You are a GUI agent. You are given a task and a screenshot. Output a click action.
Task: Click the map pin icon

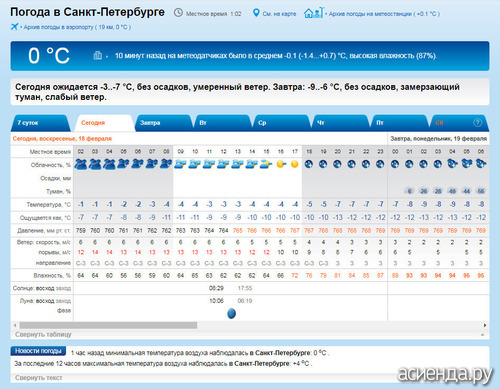tap(256, 13)
